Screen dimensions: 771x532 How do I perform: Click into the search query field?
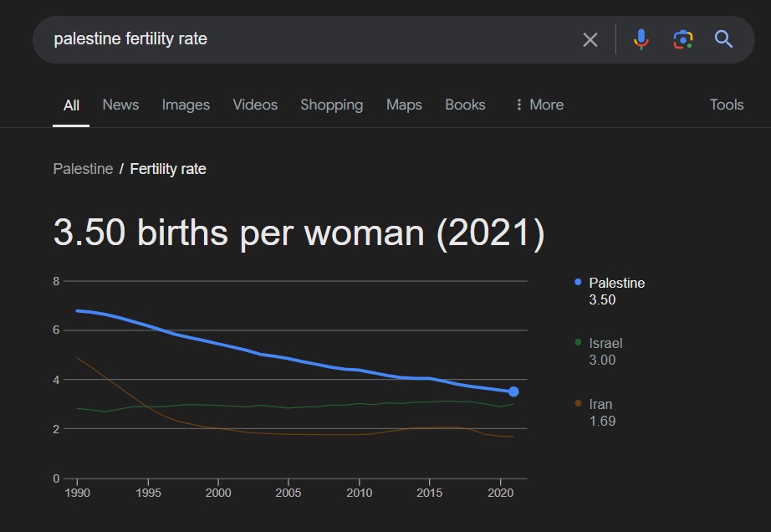(x=309, y=39)
